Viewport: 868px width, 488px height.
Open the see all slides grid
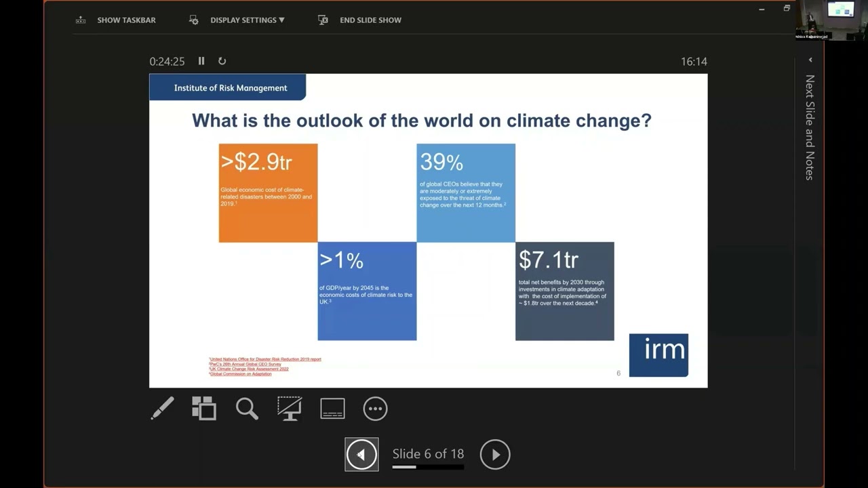(203, 408)
